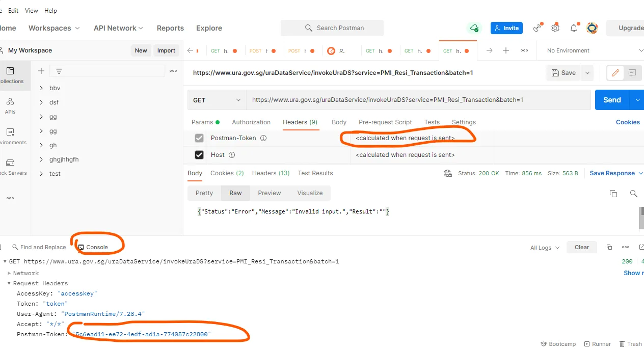644x349 pixels.
Task: Open the Help menu
Action: (x=51, y=10)
